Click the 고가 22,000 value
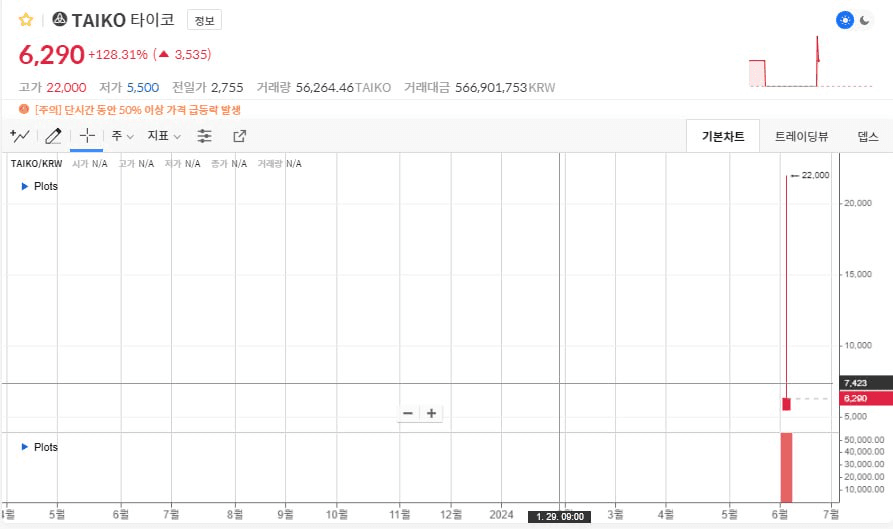893x529 pixels. click(66, 87)
